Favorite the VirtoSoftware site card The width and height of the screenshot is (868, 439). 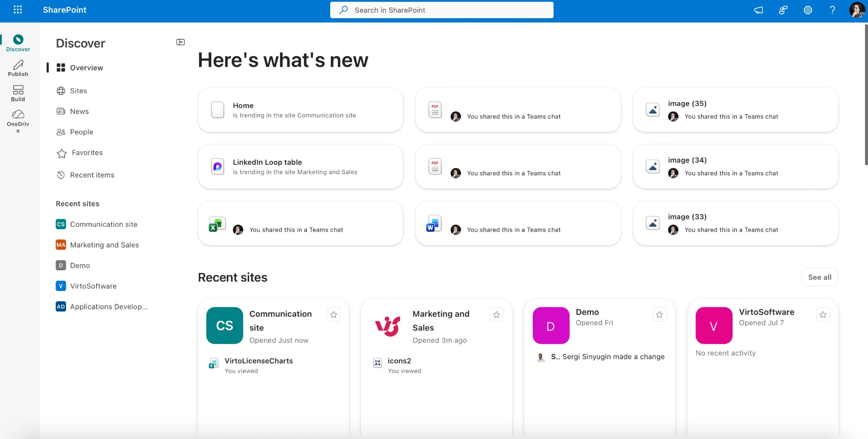(x=823, y=314)
